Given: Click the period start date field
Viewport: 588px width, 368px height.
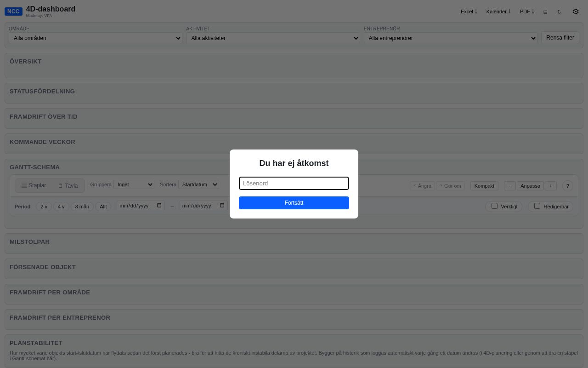Looking at the screenshot, I should [141, 206].
